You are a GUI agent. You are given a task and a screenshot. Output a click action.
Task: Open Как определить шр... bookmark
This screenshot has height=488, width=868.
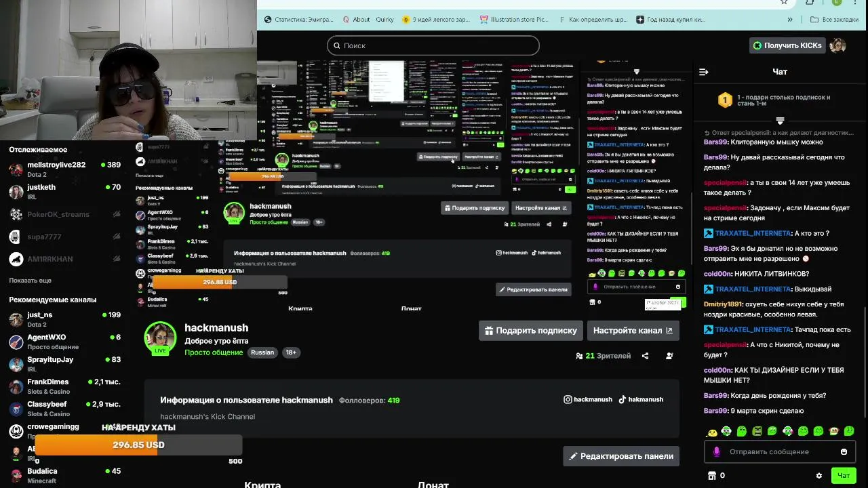(592, 20)
